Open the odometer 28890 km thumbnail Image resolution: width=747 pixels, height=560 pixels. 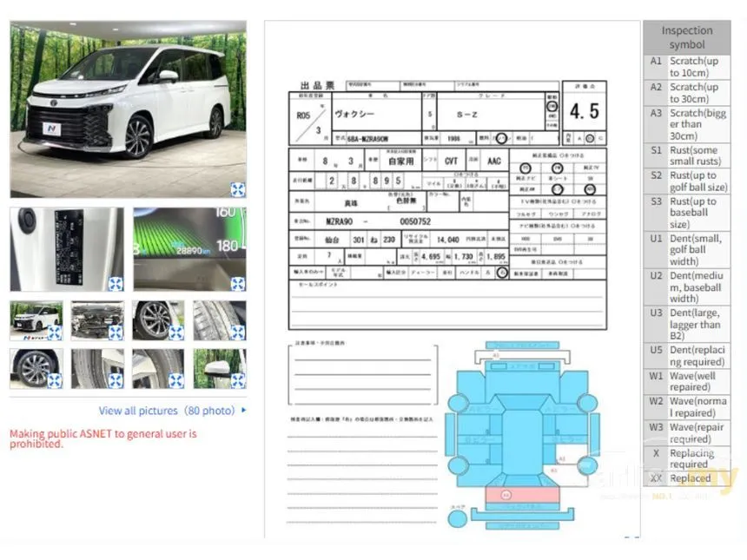click(189, 249)
